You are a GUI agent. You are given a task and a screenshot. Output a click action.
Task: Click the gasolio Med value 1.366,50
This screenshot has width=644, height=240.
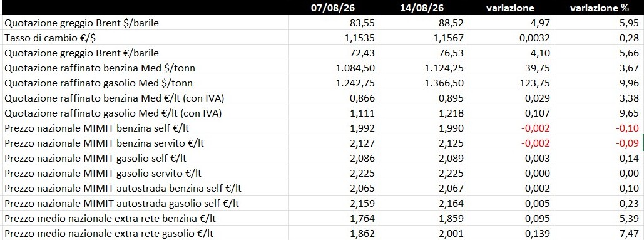421,83
